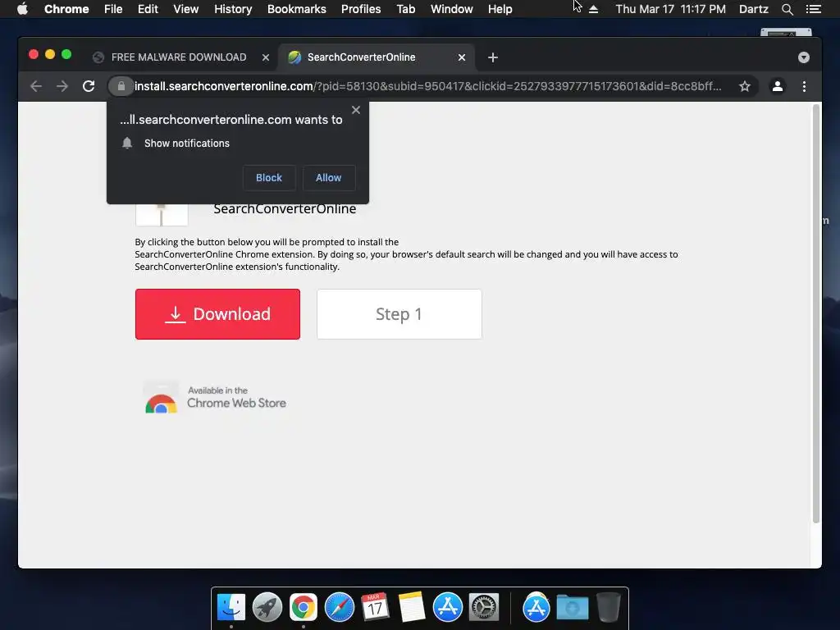Open Chrome's three-dot menu
840x630 pixels.
tap(804, 86)
